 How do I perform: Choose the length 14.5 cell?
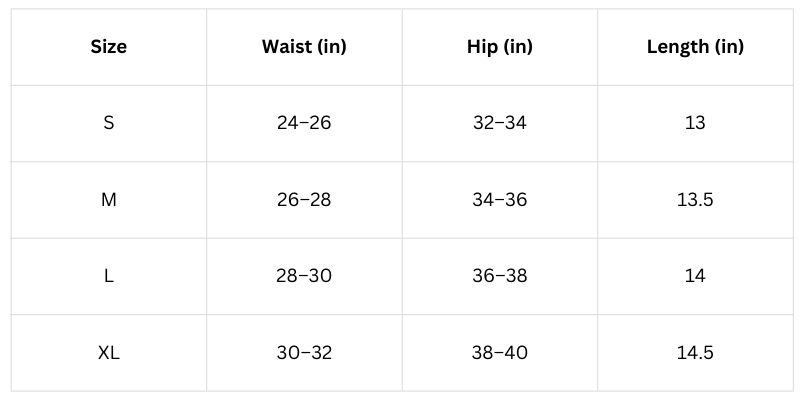tap(695, 353)
